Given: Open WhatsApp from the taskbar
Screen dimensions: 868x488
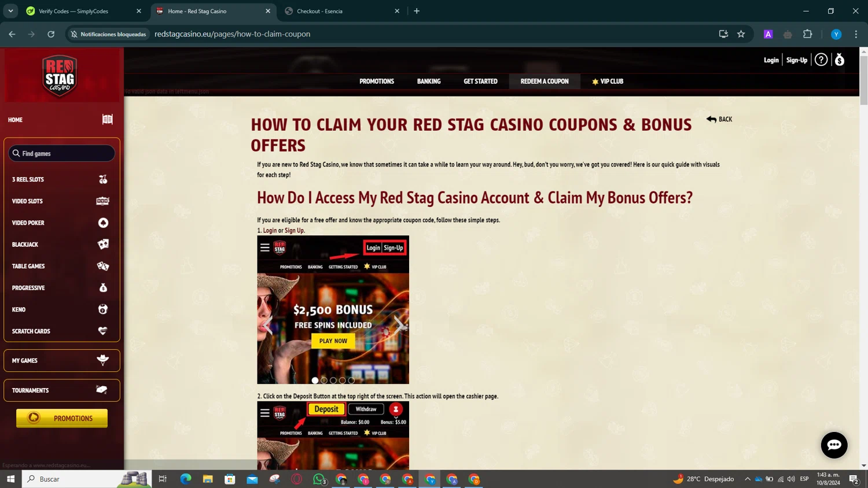Looking at the screenshot, I should [x=319, y=479].
